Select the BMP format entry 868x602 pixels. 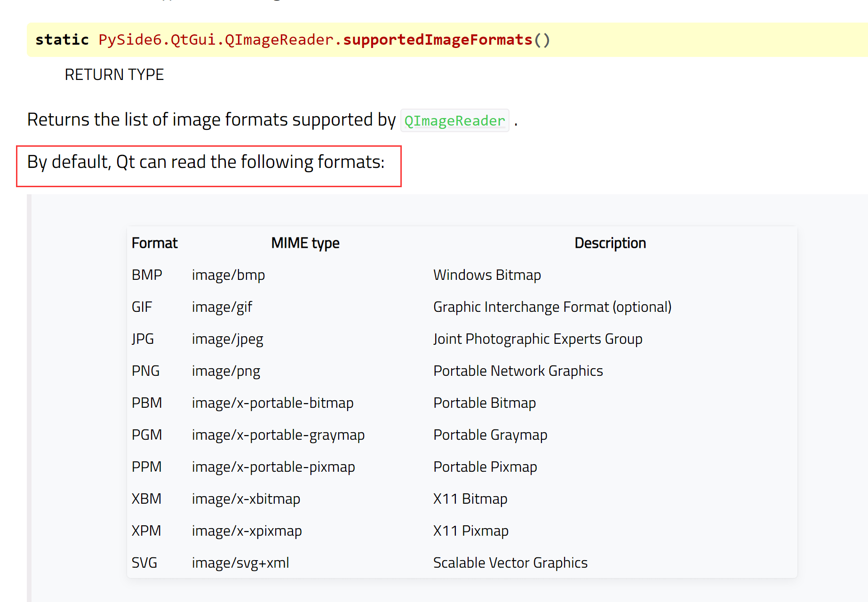pos(146,275)
